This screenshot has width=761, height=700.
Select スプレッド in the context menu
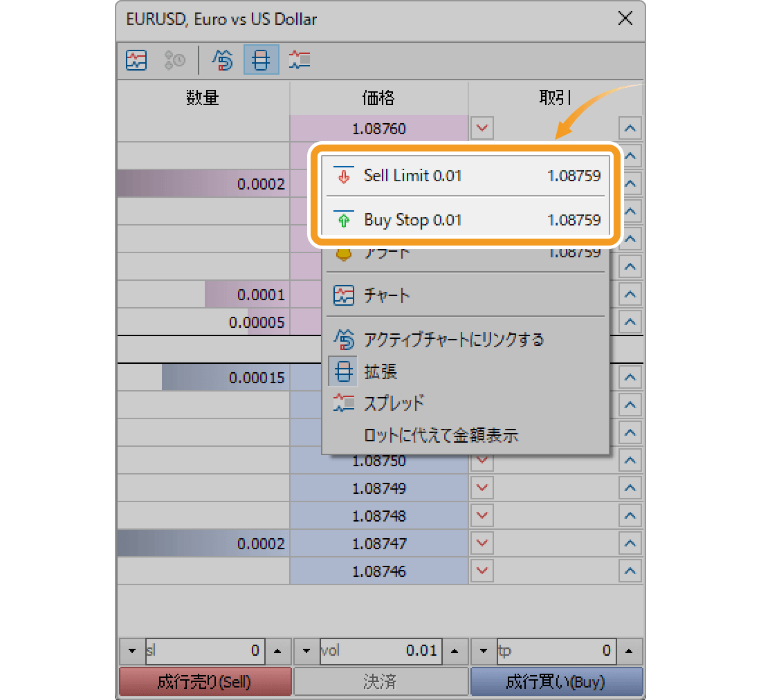click(466, 403)
